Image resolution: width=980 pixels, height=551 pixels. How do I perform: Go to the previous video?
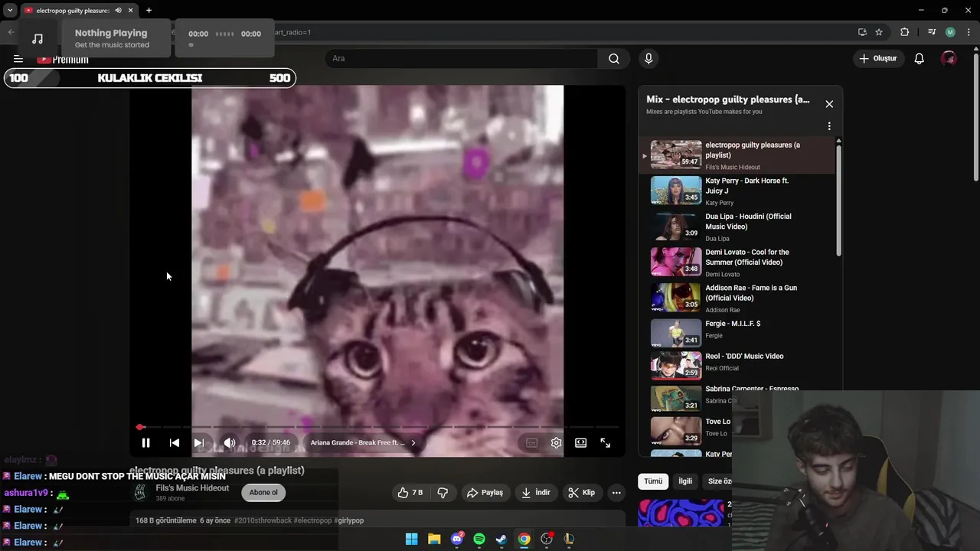pyautogui.click(x=174, y=442)
